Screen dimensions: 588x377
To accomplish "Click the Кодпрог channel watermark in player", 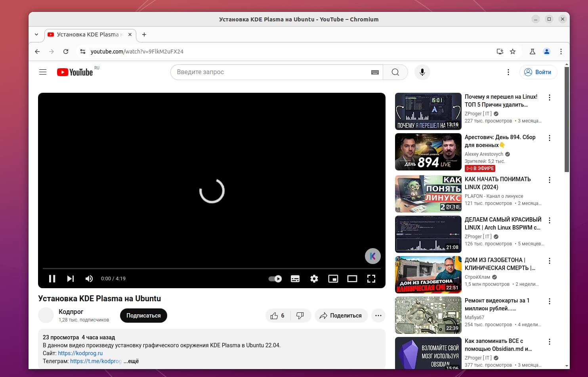I will coord(373,256).
